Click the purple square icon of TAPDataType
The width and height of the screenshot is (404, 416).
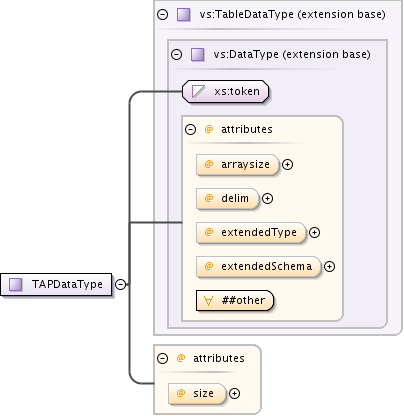point(16,284)
